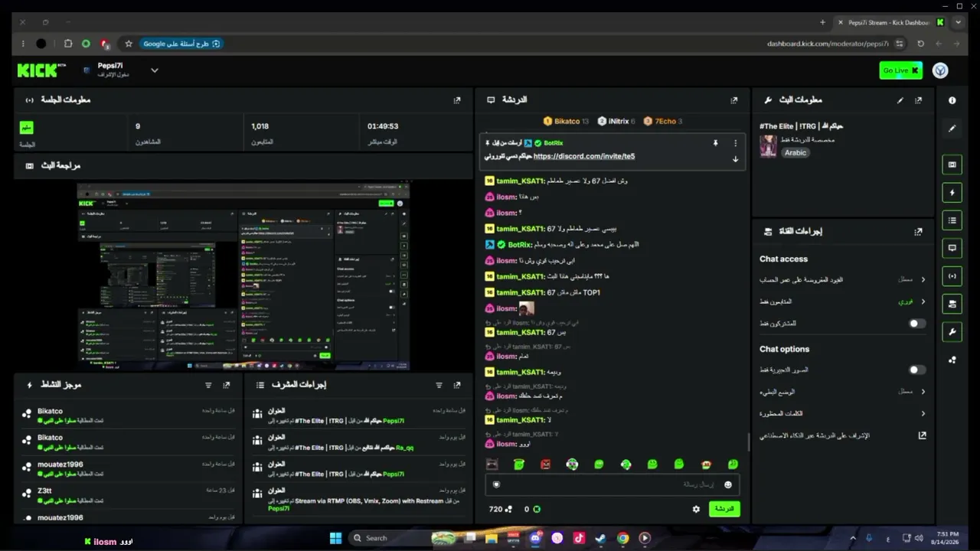Viewport: 980px width, 551px height.
Task: Click the Windows Start button
Action: [x=335, y=538]
